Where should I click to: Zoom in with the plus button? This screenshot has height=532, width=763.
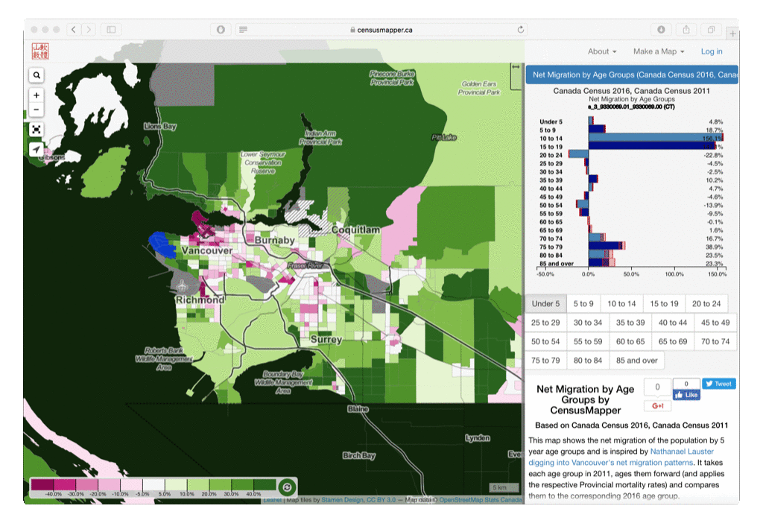coord(37,95)
